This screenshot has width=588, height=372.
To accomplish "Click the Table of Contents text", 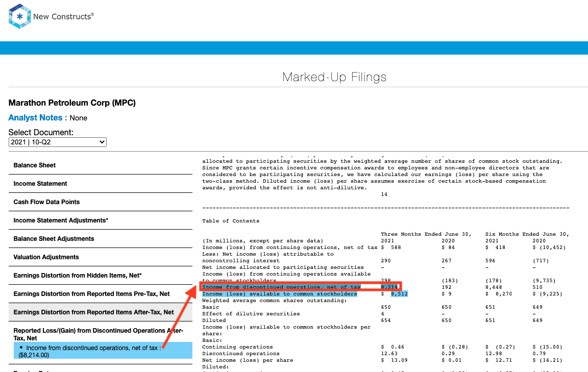I will point(231,221).
